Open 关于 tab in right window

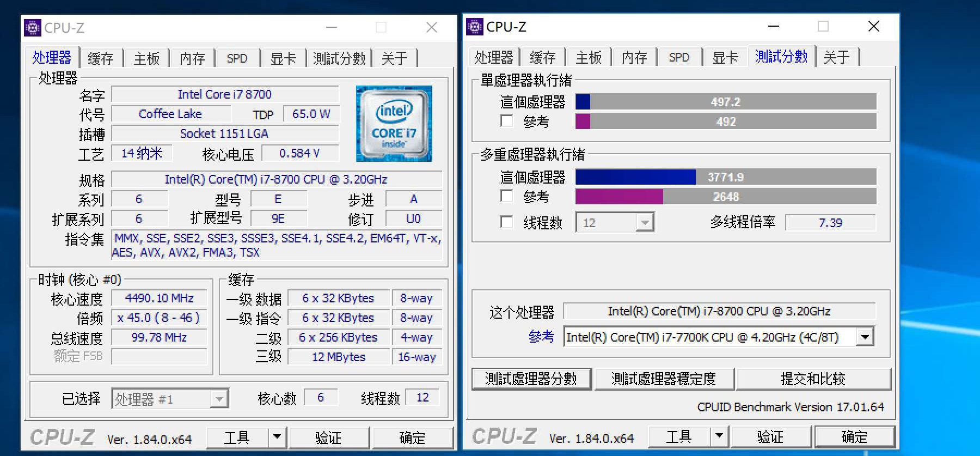(x=837, y=57)
